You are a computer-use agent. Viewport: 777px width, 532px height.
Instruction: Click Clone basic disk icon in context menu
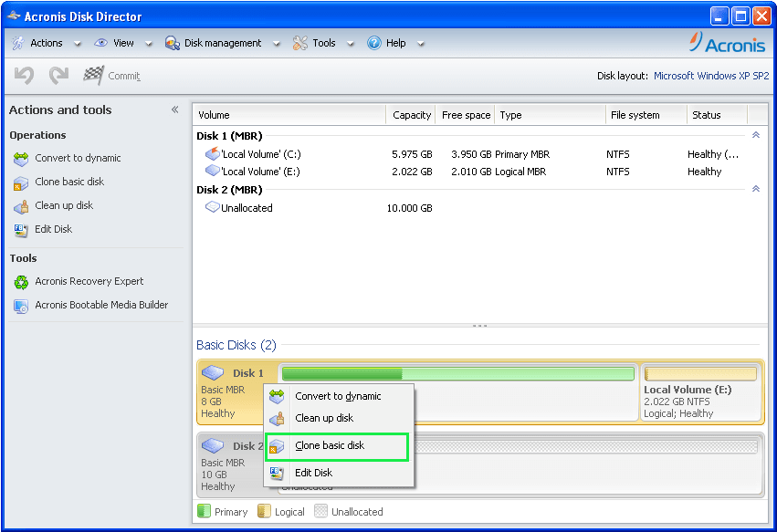pos(277,446)
